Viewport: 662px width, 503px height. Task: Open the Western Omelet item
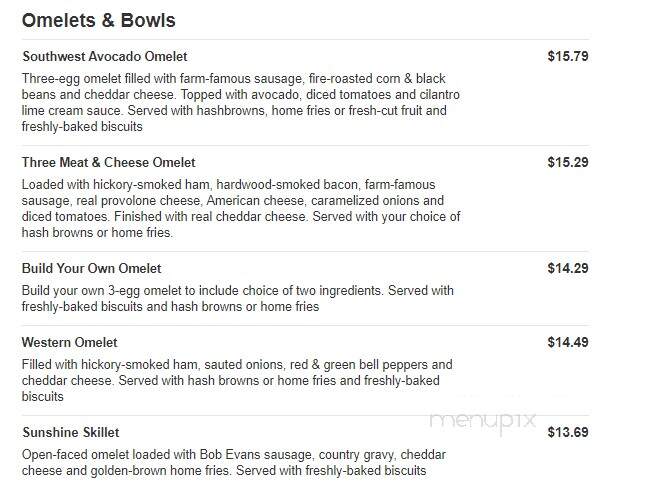point(70,343)
